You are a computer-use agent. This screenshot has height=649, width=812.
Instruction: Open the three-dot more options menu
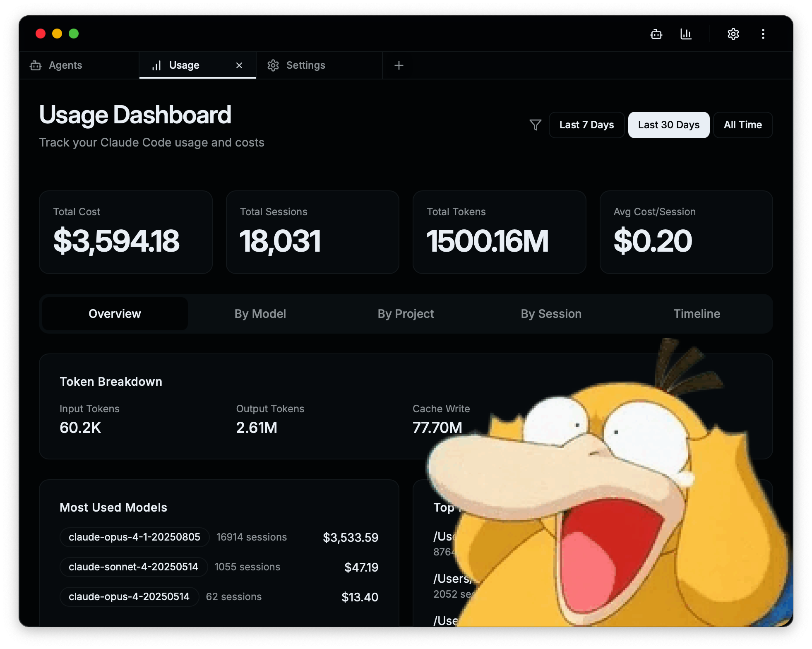pyautogui.click(x=763, y=34)
